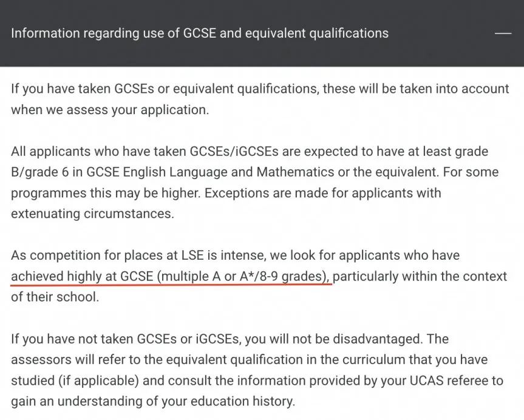Viewport: 524px width, 420px height.
Task: Click 'As competition for places' sentence start
Action: tap(88, 256)
